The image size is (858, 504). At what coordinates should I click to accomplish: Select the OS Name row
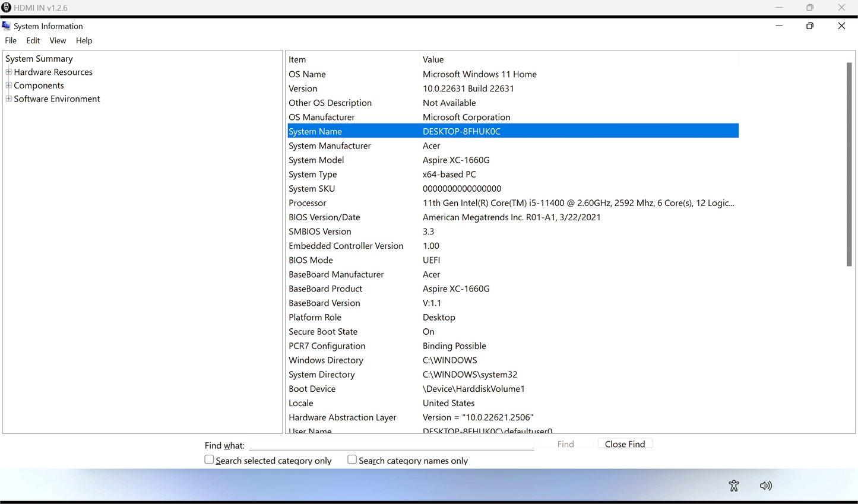(x=513, y=74)
